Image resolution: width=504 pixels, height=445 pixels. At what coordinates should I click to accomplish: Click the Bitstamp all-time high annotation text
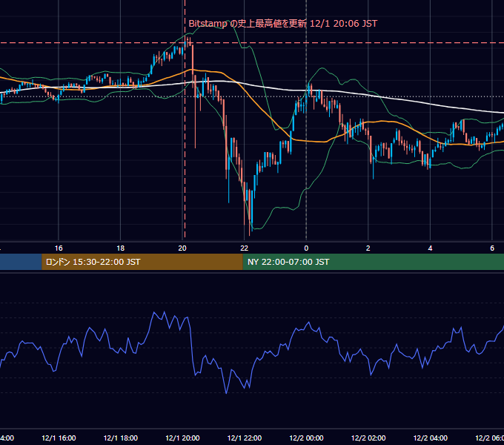[x=283, y=24]
